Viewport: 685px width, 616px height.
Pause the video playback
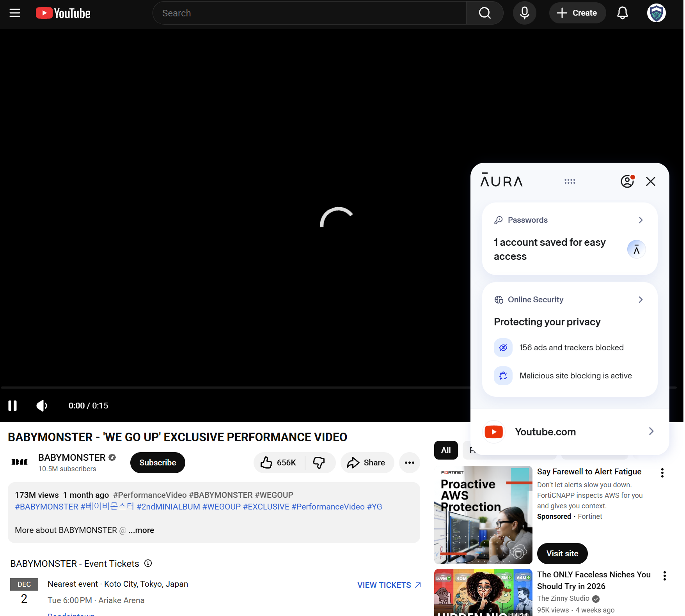[x=12, y=406]
